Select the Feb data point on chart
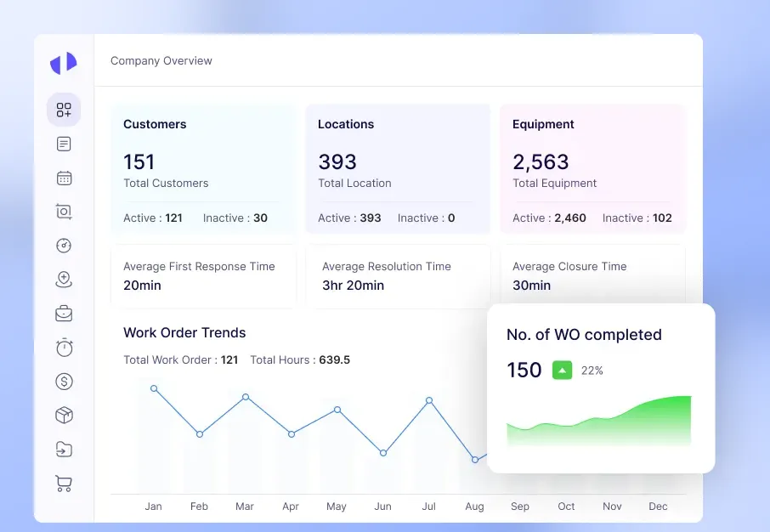Viewport: 770px width, 532px height. coord(200,434)
